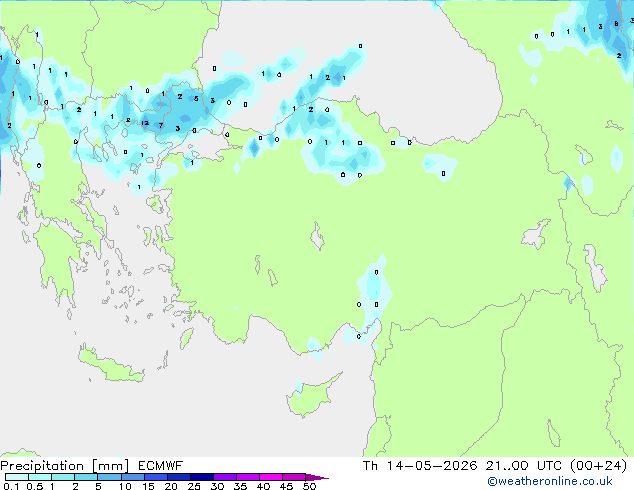Click the '(00+24)' forecast offset text
The image size is (634, 490).
click(598, 466)
